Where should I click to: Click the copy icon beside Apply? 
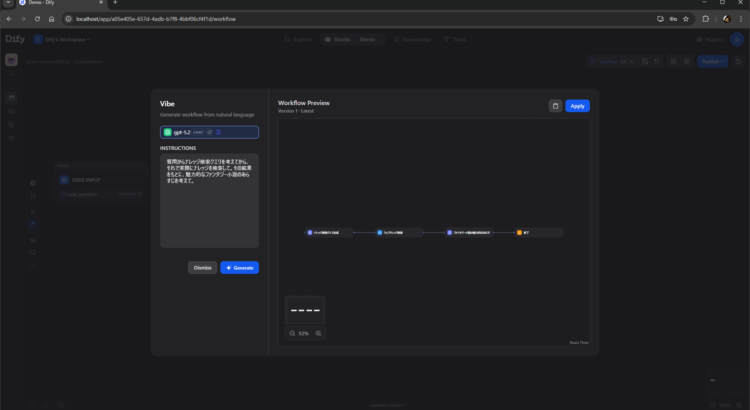click(555, 106)
